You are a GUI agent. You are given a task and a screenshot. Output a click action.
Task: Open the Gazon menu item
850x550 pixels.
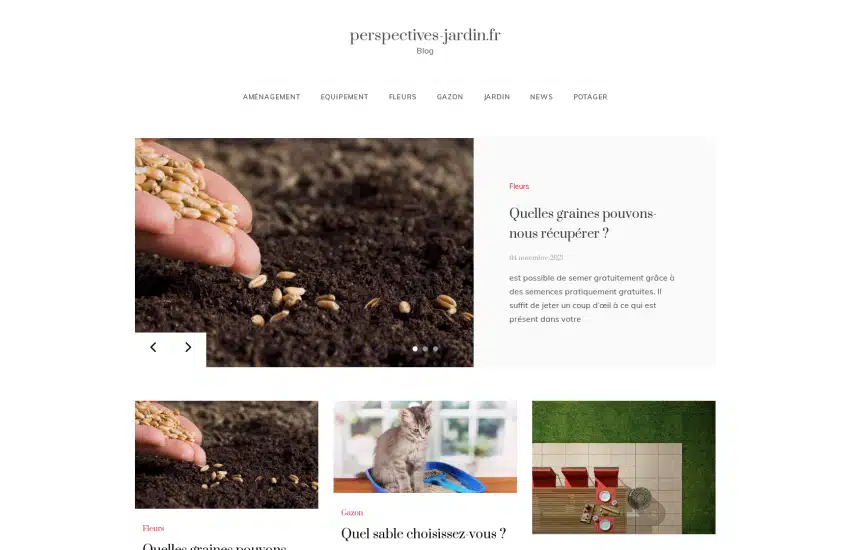[x=450, y=97]
